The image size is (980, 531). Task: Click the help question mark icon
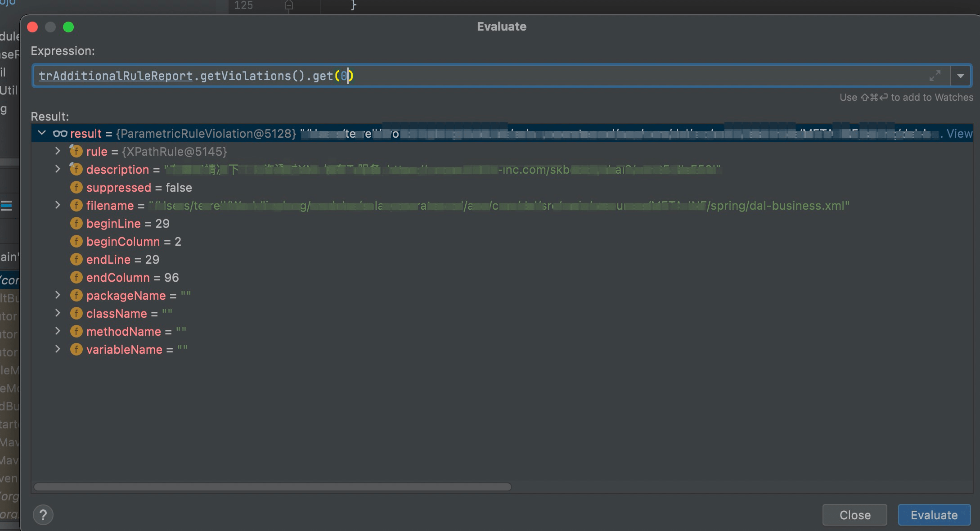43,515
